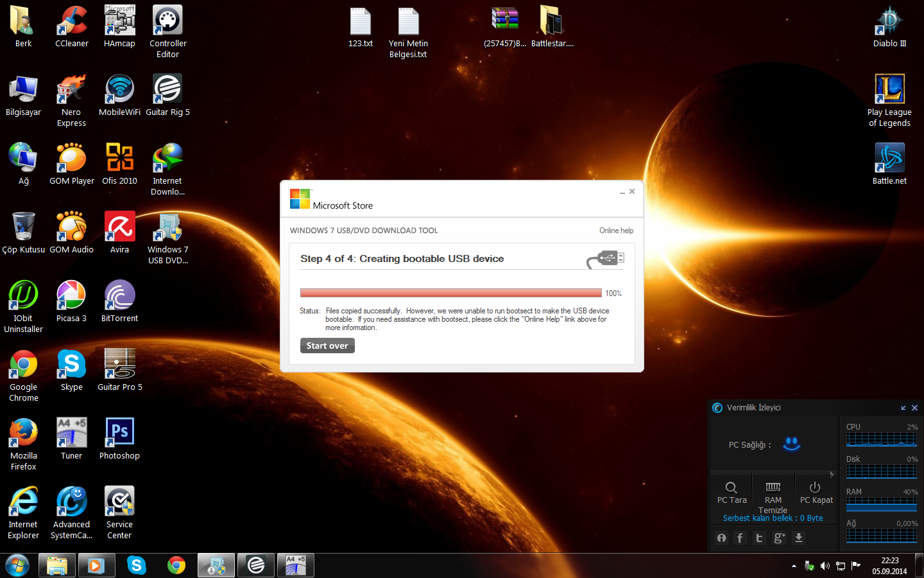Open Windows Explorer from taskbar

tap(57, 566)
